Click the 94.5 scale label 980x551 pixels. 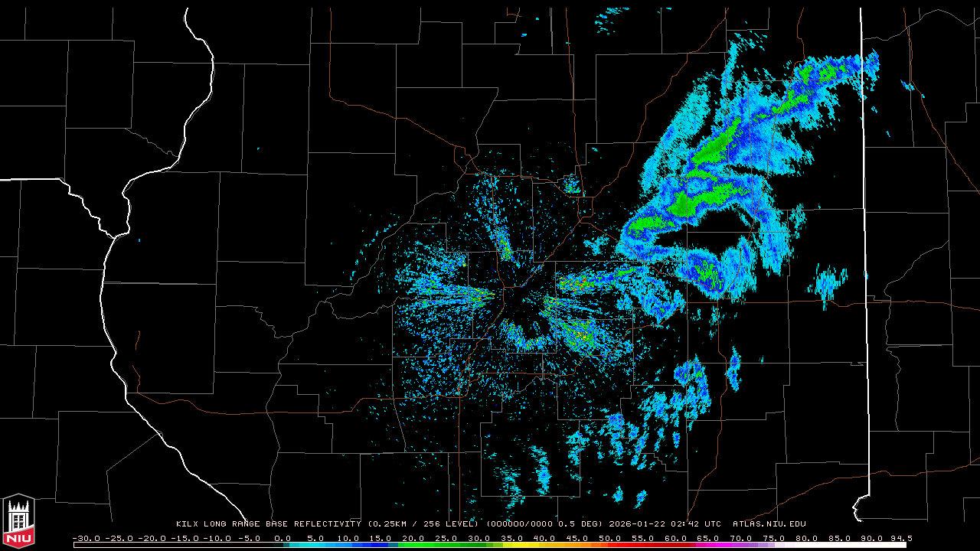[901, 538]
